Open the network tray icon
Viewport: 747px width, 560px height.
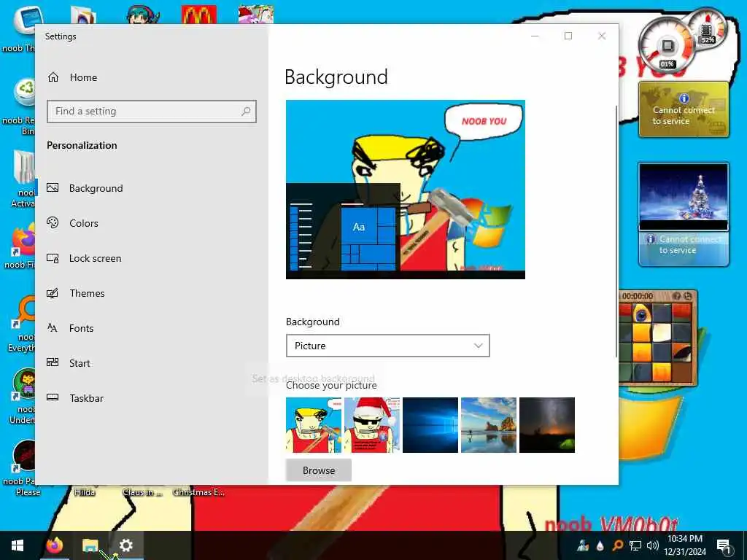coord(635,545)
